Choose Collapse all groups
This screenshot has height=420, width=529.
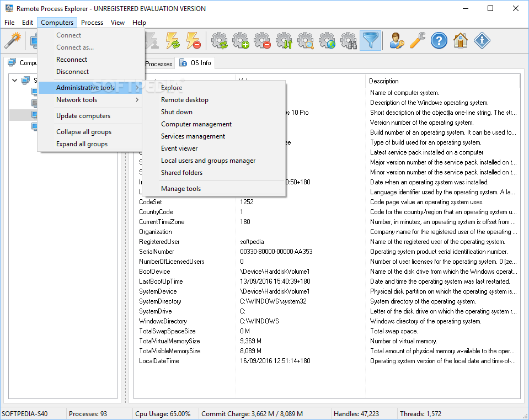[x=90, y=132]
